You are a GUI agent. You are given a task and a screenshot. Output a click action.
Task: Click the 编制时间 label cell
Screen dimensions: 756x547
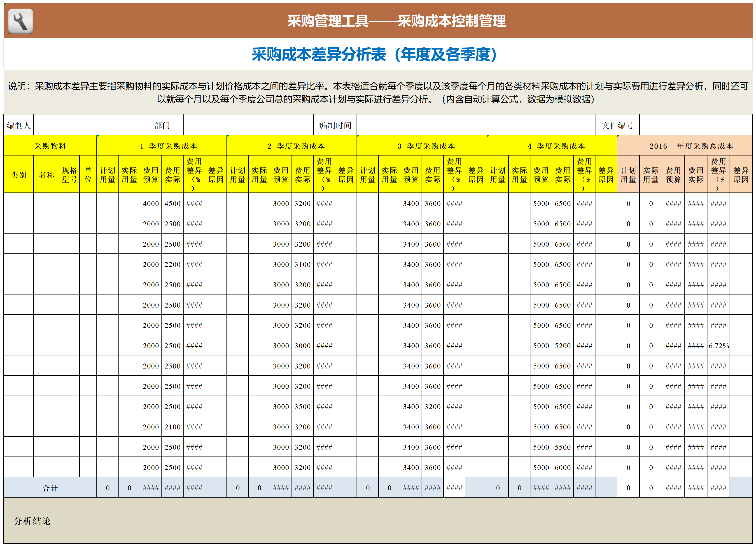point(335,125)
